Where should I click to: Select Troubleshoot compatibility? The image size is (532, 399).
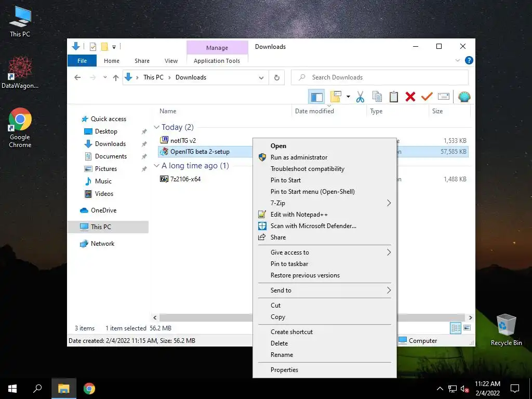pos(325,169)
